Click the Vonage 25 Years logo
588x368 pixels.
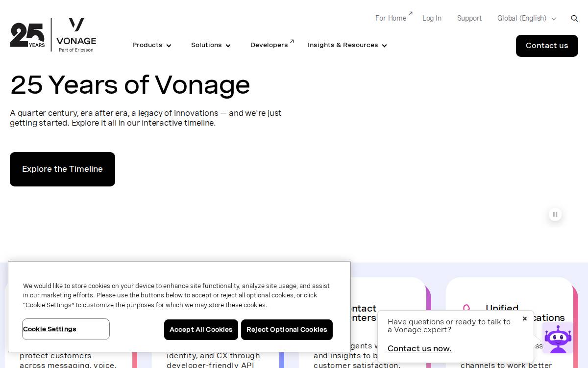53,35
